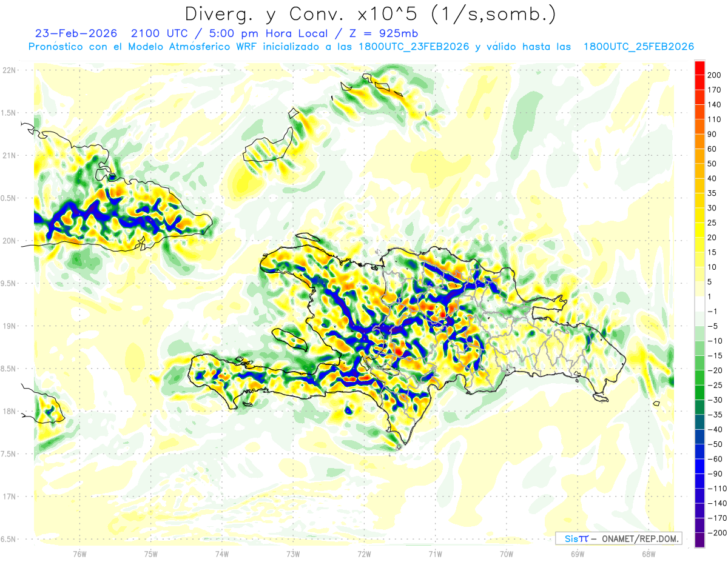Viewport: 728px width, 562px height.
Task: Click the initialization stamp "1800UTC_23FEB2026"
Action: point(413,47)
